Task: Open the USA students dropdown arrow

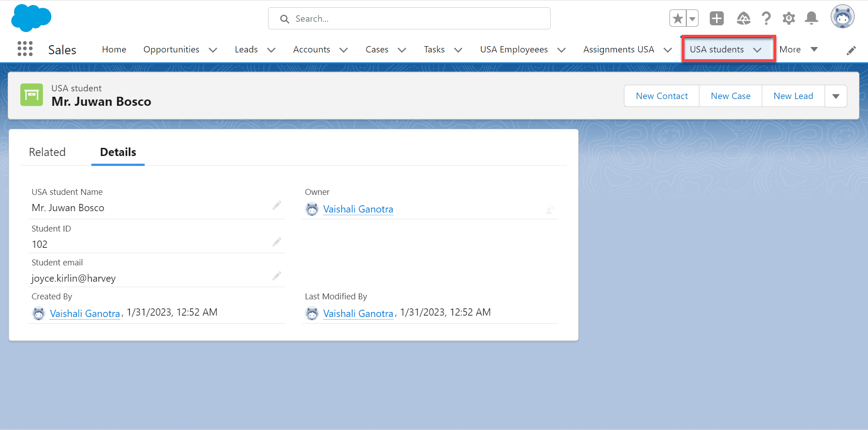Action: coord(758,50)
